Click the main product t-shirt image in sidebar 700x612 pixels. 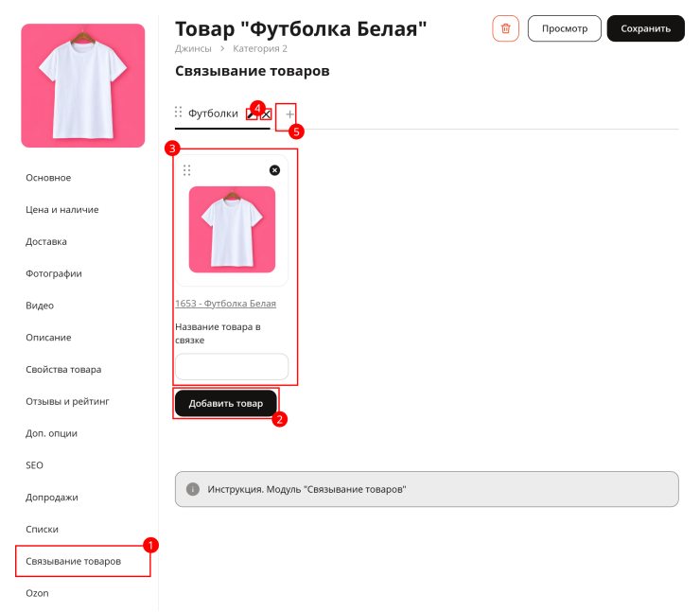pos(83,86)
